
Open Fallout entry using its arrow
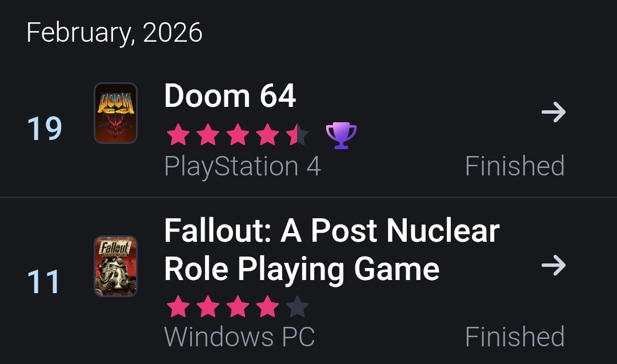pyautogui.click(x=553, y=265)
